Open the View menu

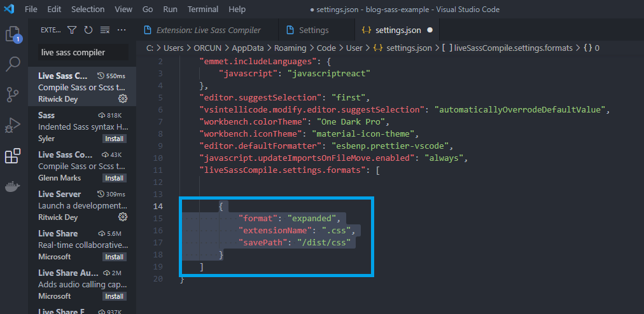click(123, 9)
